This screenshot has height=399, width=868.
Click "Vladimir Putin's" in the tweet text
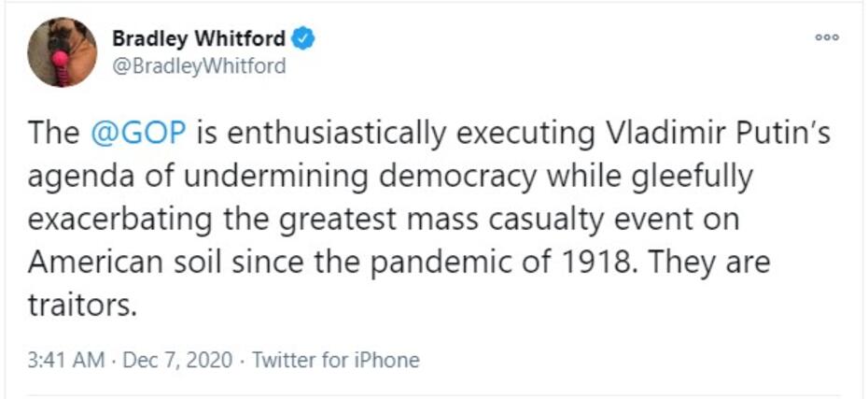[714, 134]
